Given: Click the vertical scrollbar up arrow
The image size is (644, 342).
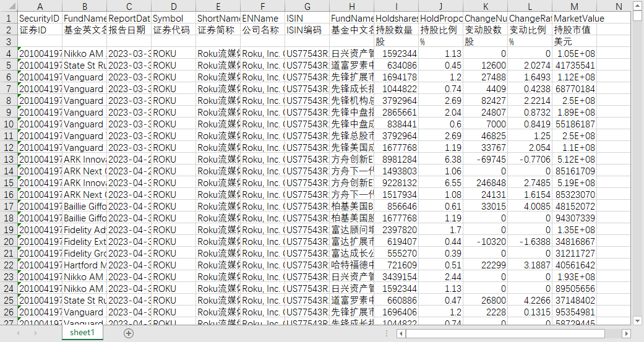Looking at the screenshot, I should [x=637, y=6].
